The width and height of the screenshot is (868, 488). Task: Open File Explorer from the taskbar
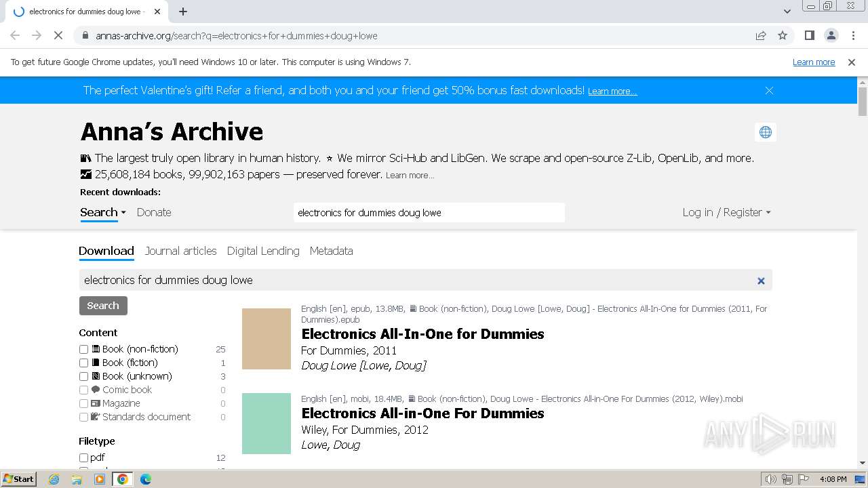point(77,479)
